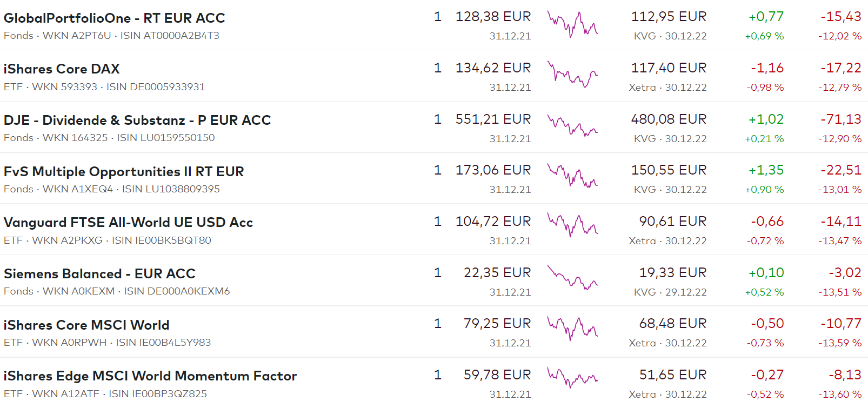Open the iShares Core DAX ETF page
Image resolution: width=868 pixels, height=408 pixels.
(x=62, y=69)
